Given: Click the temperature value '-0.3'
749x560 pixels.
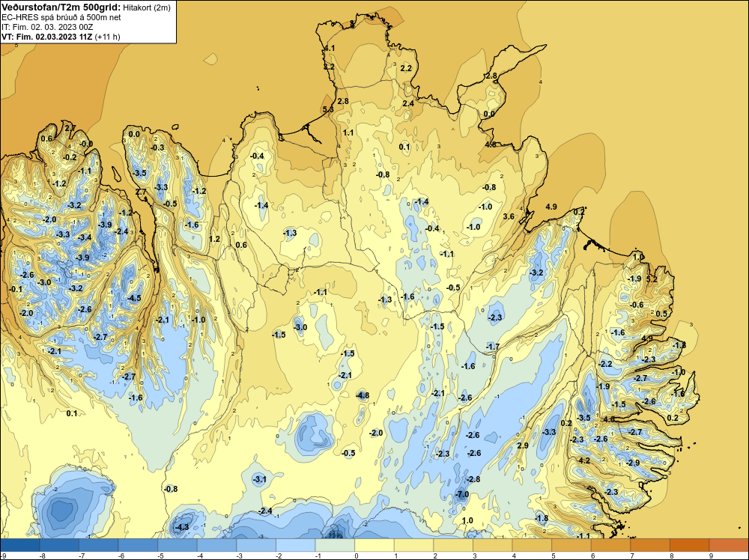Looking at the screenshot, I should pos(157,147).
